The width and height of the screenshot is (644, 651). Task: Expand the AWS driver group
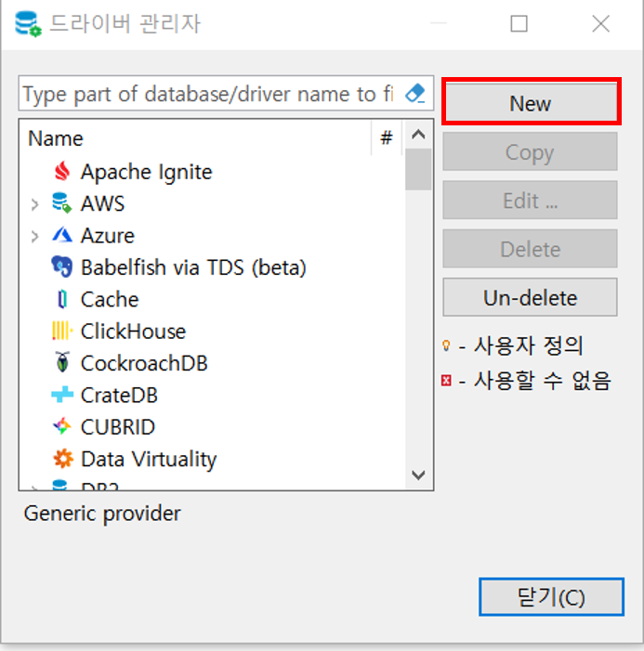pyautogui.click(x=35, y=204)
